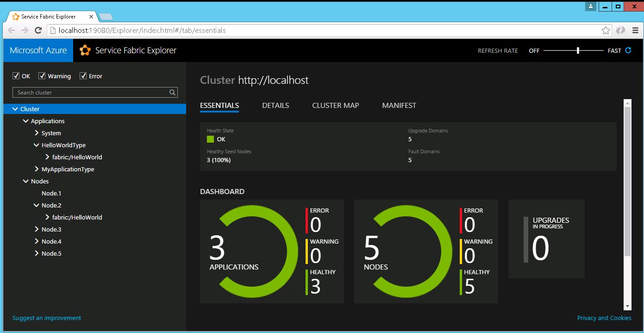This screenshot has width=644, height=333.
Task: Reload the page with browser refresh icon
Action: click(38, 31)
